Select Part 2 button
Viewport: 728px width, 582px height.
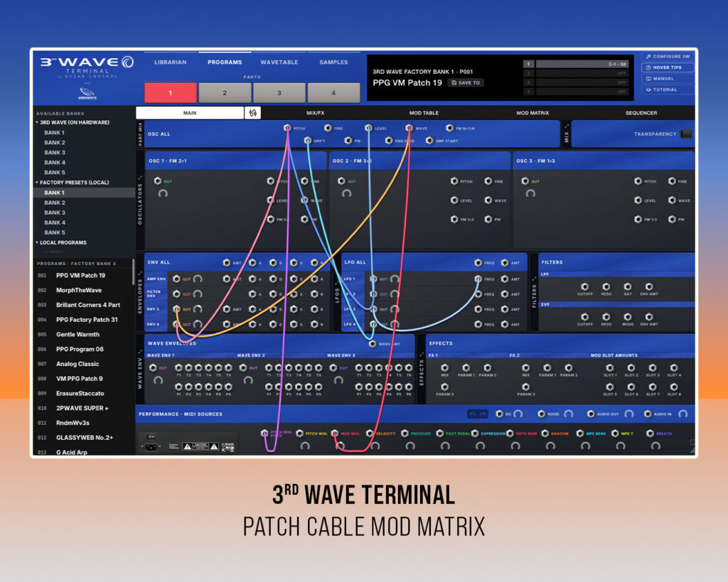225,93
